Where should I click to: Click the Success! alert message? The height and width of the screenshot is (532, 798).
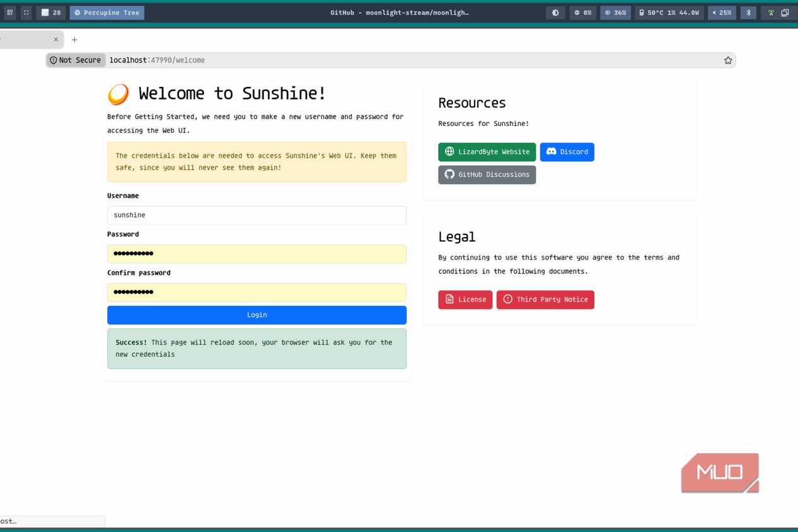[x=257, y=349]
